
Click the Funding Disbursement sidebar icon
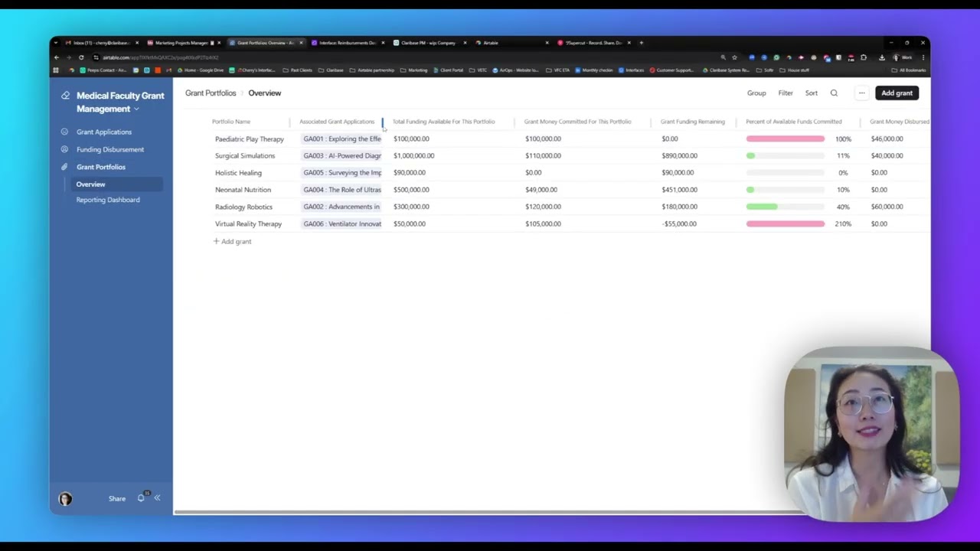pos(64,149)
